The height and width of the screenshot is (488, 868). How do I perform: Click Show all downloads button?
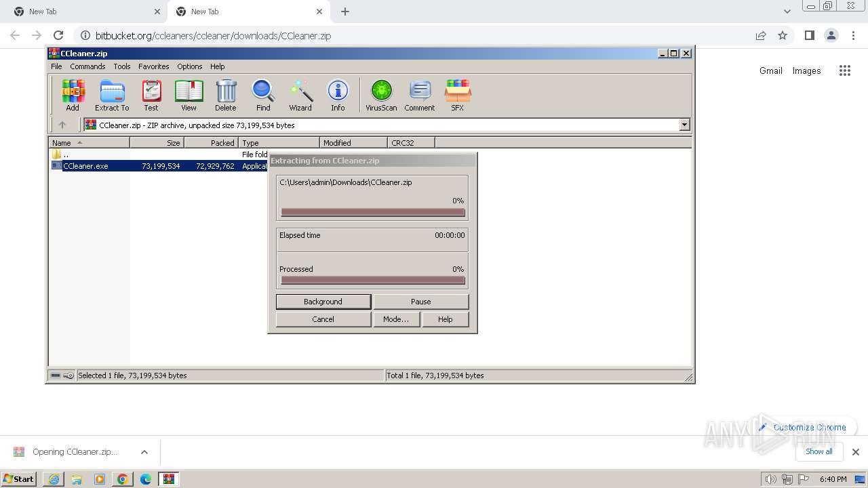pyautogui.click(x=819, y=451)
